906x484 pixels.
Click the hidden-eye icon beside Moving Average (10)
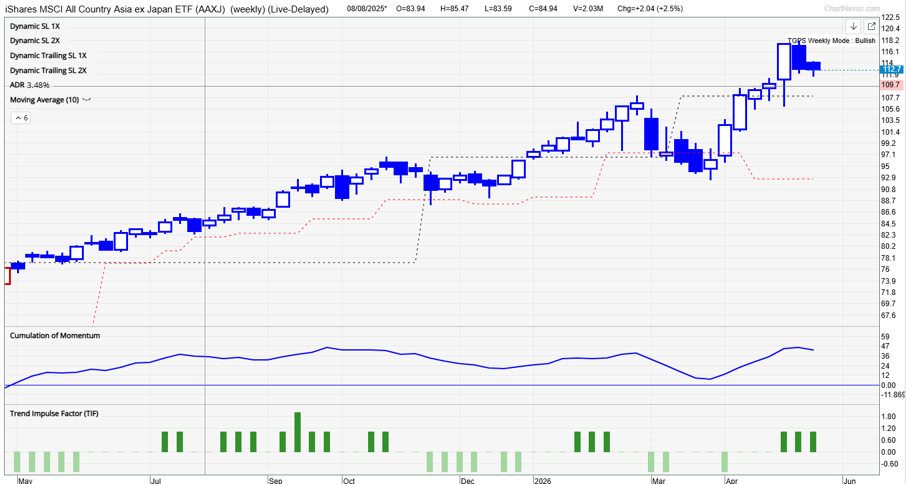(x=87, y=100)
